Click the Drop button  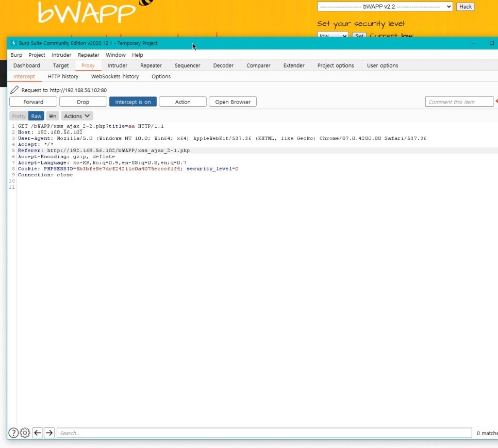click(x=83, y=102)
